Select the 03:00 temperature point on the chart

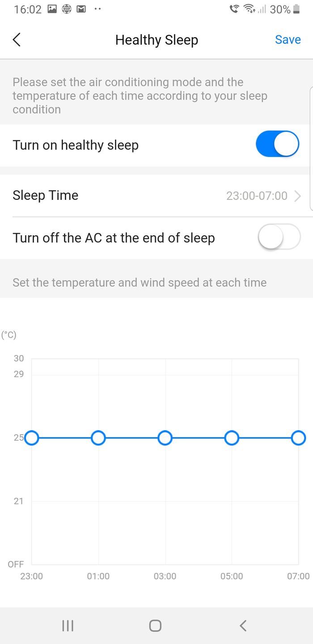click(165, 438)
